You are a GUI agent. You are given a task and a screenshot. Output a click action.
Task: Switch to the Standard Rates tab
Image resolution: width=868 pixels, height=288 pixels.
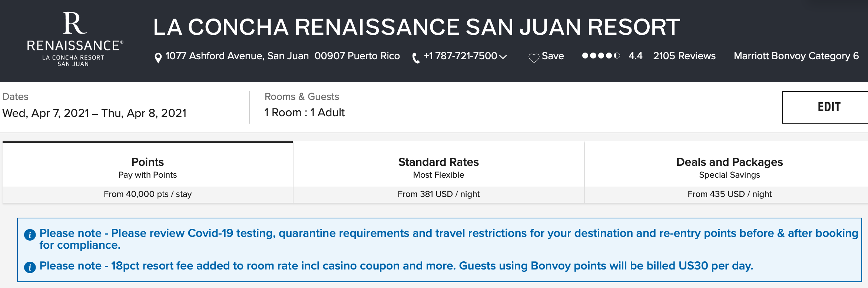pos(439,172)
